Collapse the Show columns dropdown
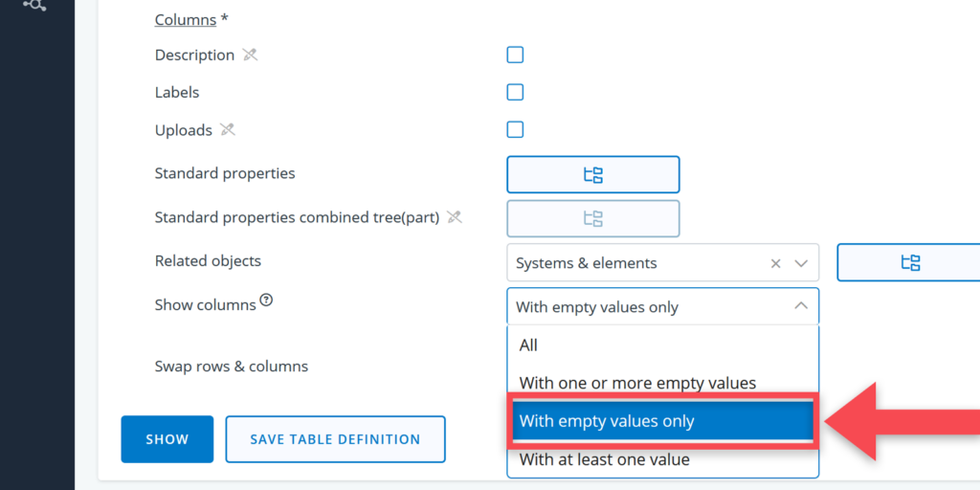 click(x=801, y=306)
